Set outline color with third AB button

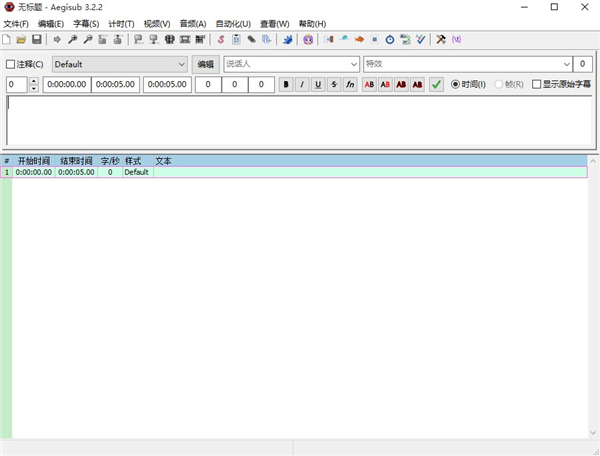401,84
